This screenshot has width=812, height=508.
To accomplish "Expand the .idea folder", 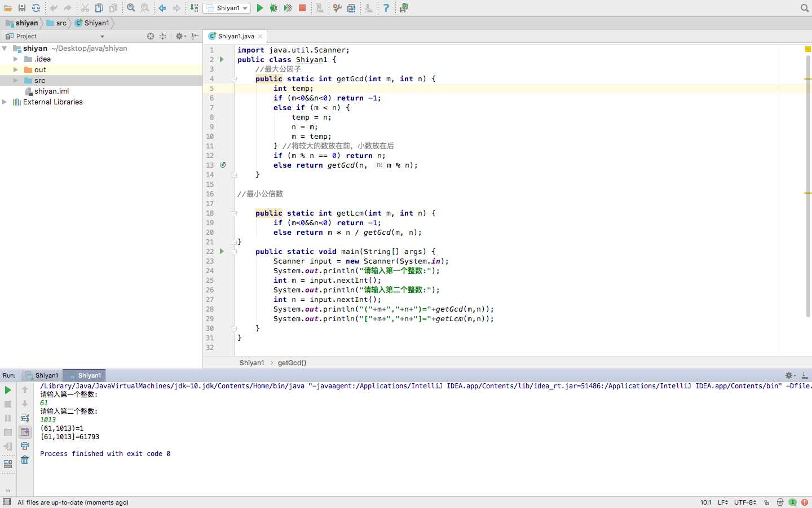I will 16,59.
